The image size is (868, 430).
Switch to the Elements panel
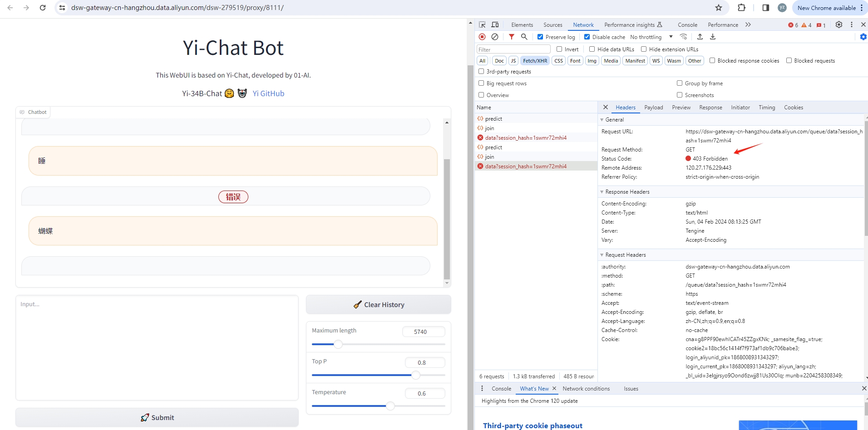click(522, 25)
